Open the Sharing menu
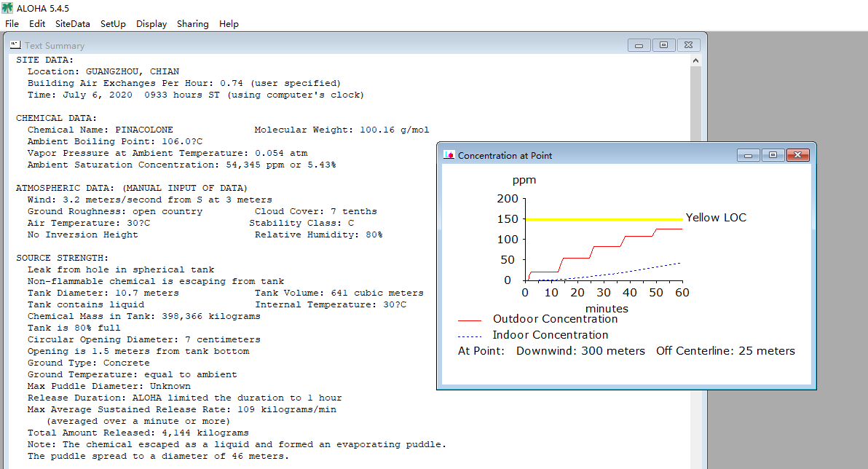The width and height of the screenshot is (868, 469). click(193, 24)
